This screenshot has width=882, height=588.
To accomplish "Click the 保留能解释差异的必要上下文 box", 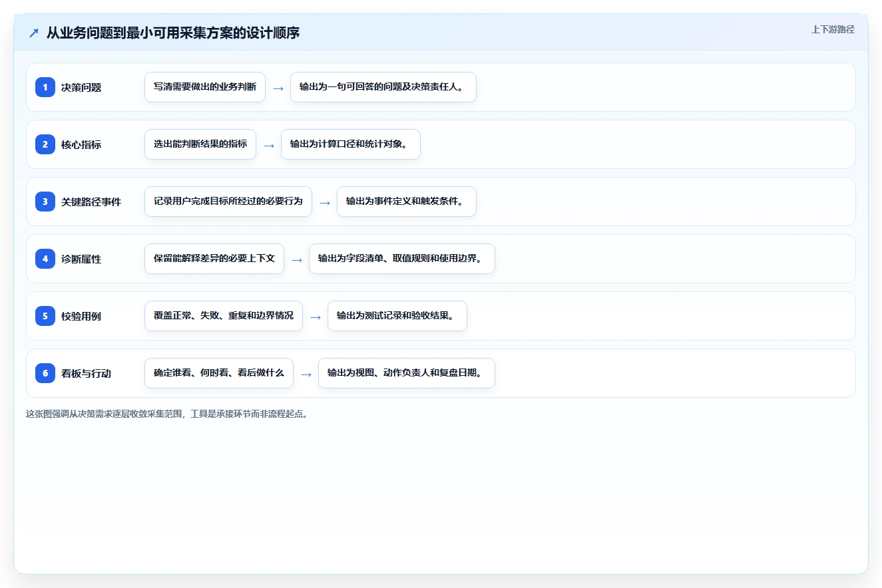I will tap(214, 259).
